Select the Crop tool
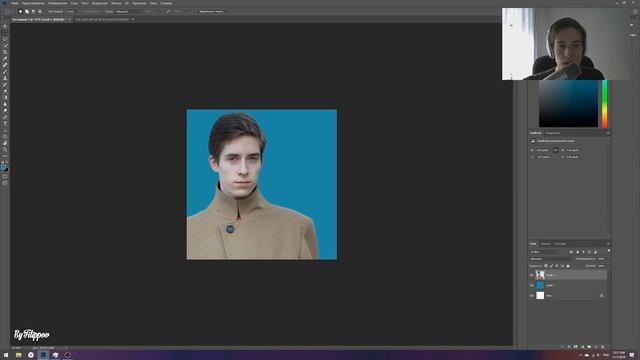The width and height of the screenshot is (640, 360). 5,52
